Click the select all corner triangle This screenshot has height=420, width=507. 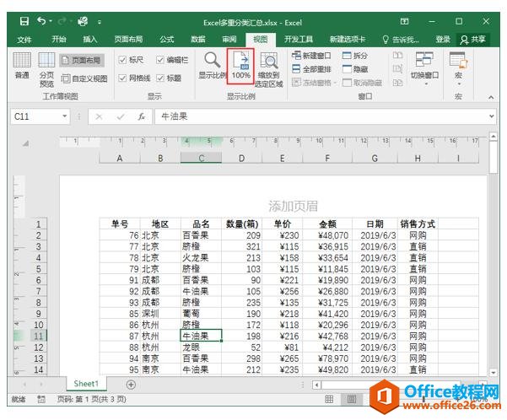tap(25, 143)
